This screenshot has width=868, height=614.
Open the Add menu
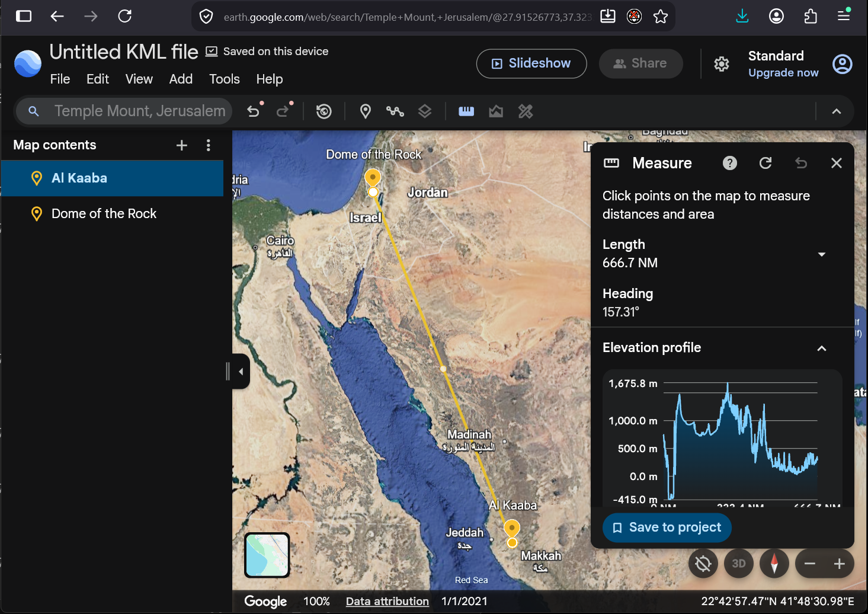pos(181,79)
